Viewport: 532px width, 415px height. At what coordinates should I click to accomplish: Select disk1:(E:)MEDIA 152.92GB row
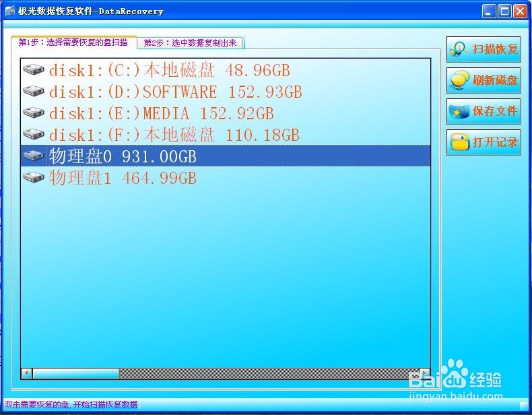(x=226, y=113)
